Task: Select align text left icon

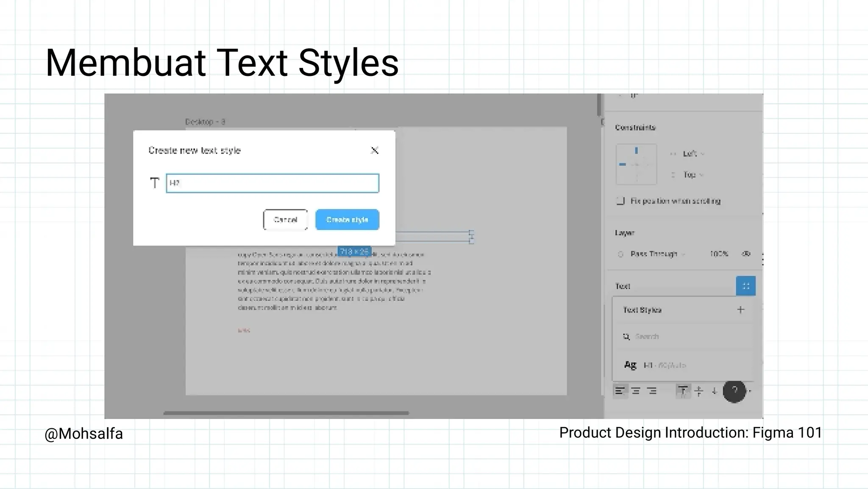Action: pos(620,391)
